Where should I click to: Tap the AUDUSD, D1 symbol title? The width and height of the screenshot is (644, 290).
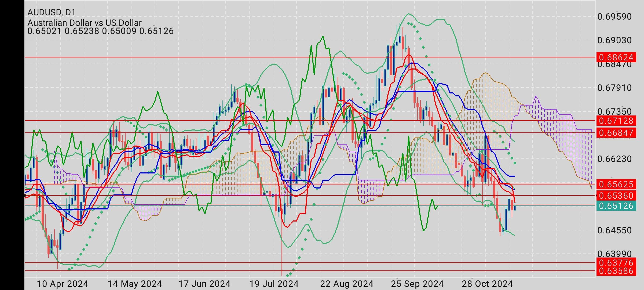[52, 12]
